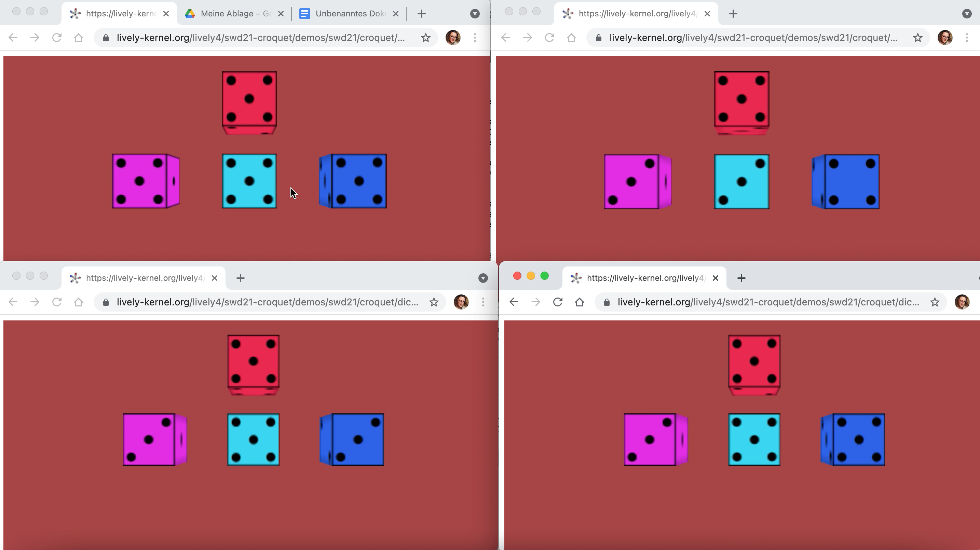This screenshot has width=980, height=550.
Task: Open Chrome menu in the top-right window
Action: click(x=967, y=38)
